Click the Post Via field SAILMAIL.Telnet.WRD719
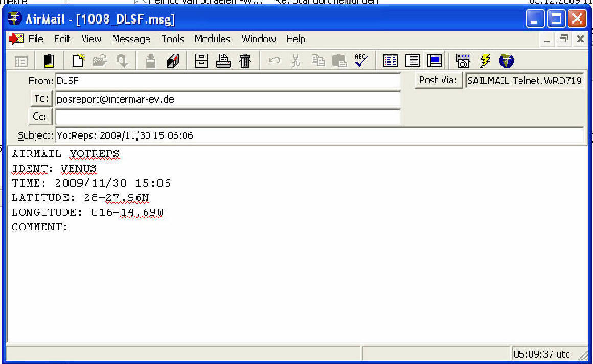The image size is (593, 364). pos(524,81)
